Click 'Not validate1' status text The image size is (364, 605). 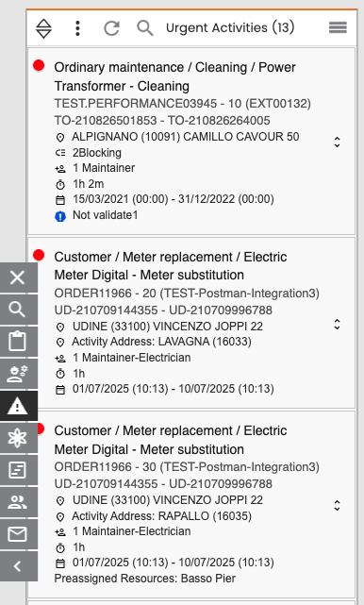click(x=106, y=215)
